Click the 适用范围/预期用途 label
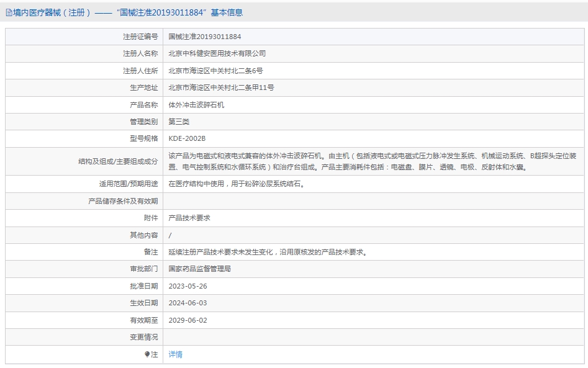Screen dimensions: 588x368 [129, 184]
